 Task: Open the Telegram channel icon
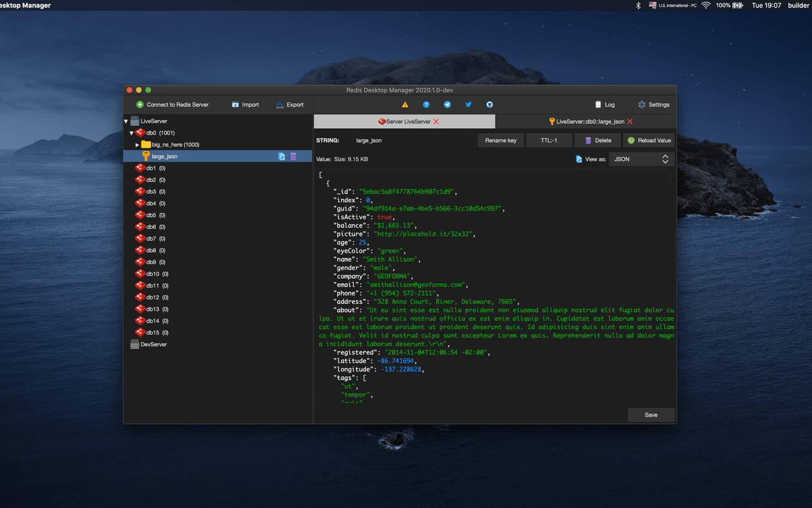tap(447, 105)
